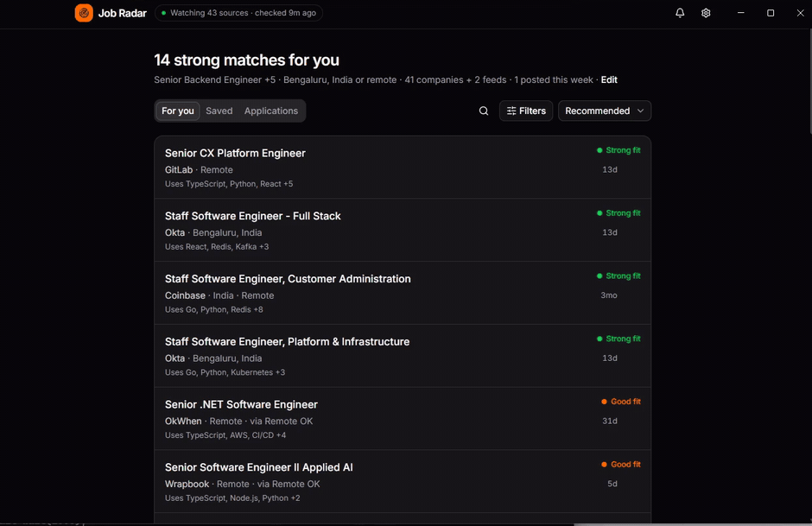Click the Watching 43 sources status pill
Screen dimensions: 812x526
coord(238,13)
